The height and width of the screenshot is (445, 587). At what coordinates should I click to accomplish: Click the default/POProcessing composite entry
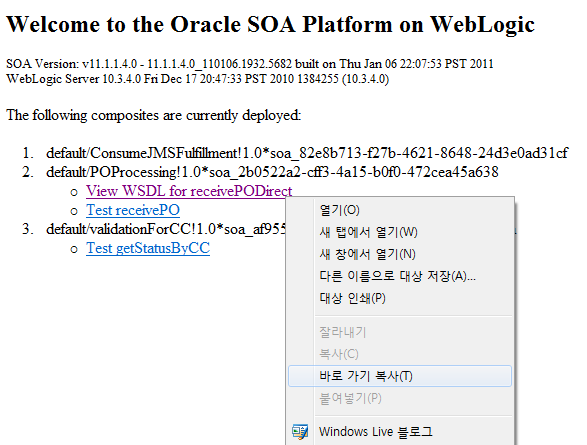click(x=272, y=172)
